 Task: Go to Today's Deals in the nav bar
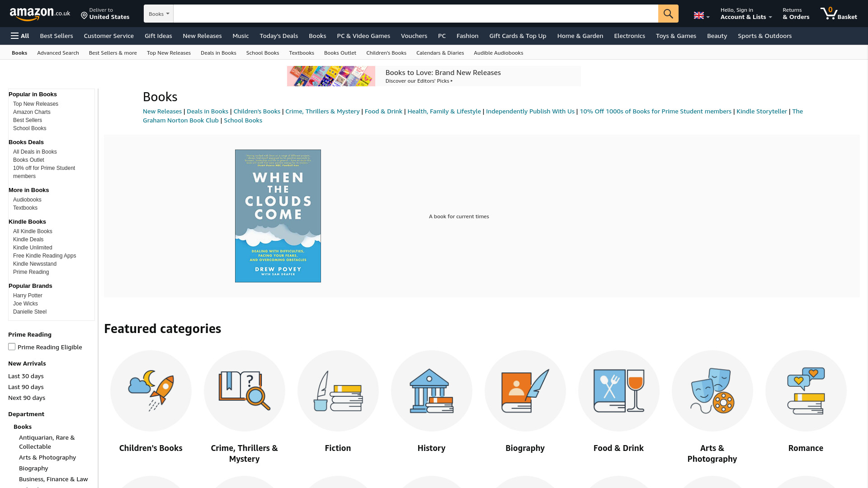click(x=279, y=36)
